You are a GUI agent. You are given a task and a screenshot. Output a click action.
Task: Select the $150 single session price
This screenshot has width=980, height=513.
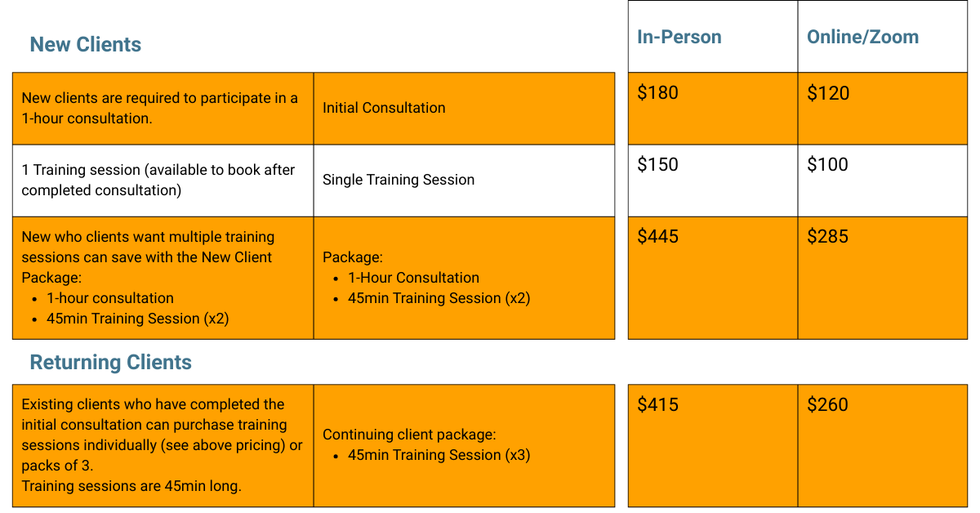coord(657,165)
